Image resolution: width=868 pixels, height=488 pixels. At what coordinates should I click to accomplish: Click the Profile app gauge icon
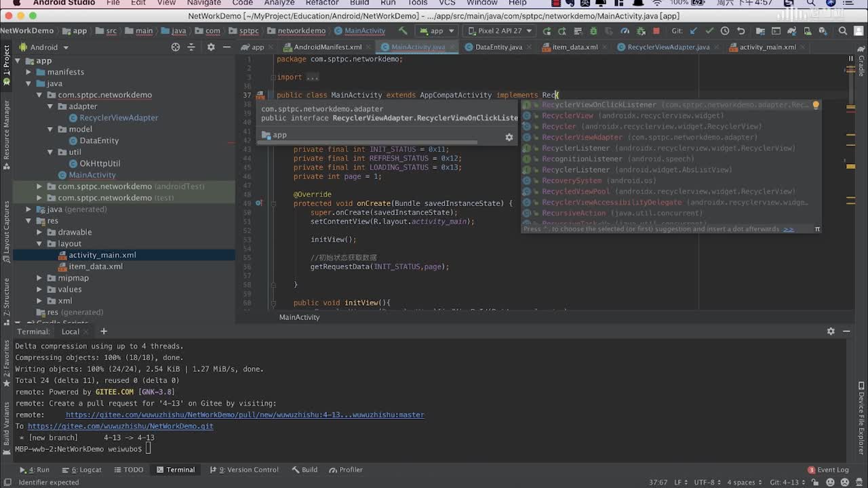click(x=625, y=30)
